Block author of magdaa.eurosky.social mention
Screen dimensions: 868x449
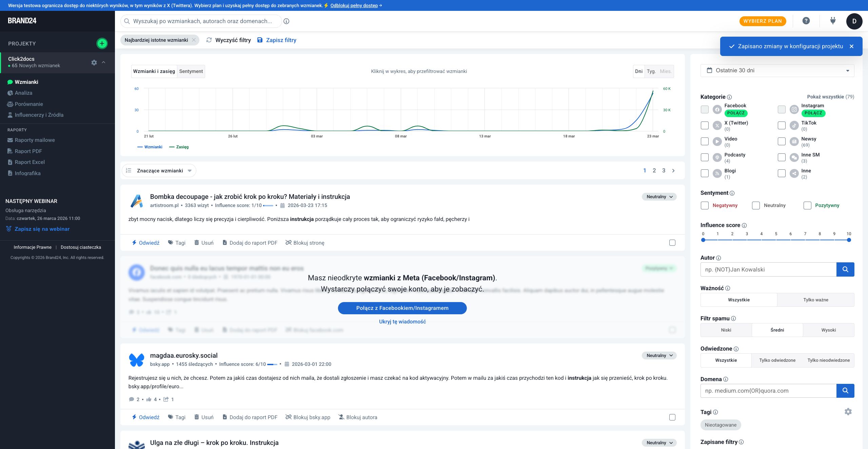click(358, 417)
